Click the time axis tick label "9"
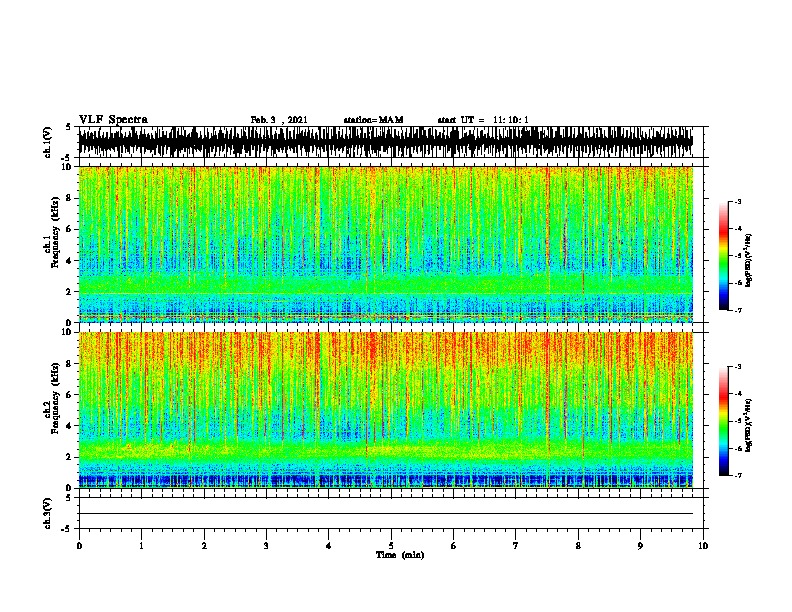This screenshot has width=792, height=612. pyautogui.click(x=640, y=546)
